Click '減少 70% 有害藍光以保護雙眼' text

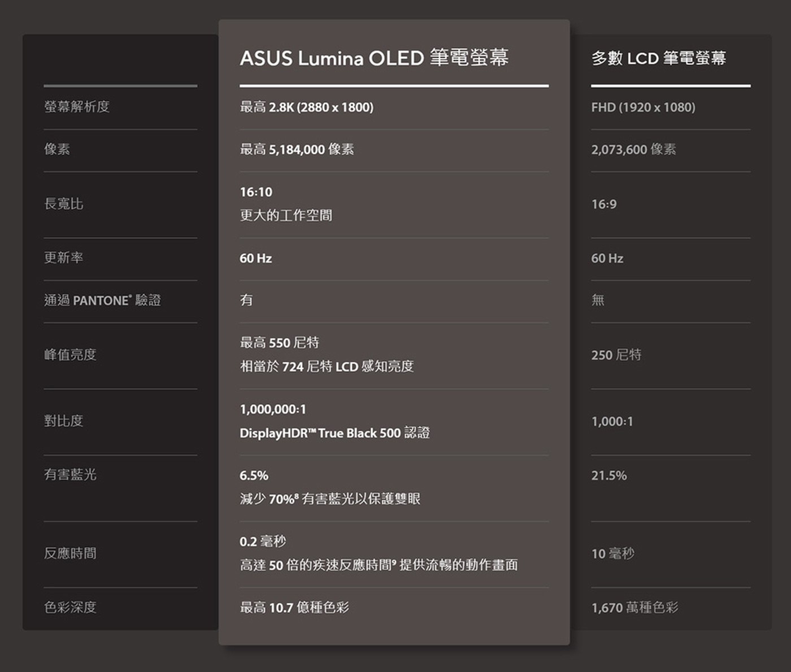tap(330, 499)
